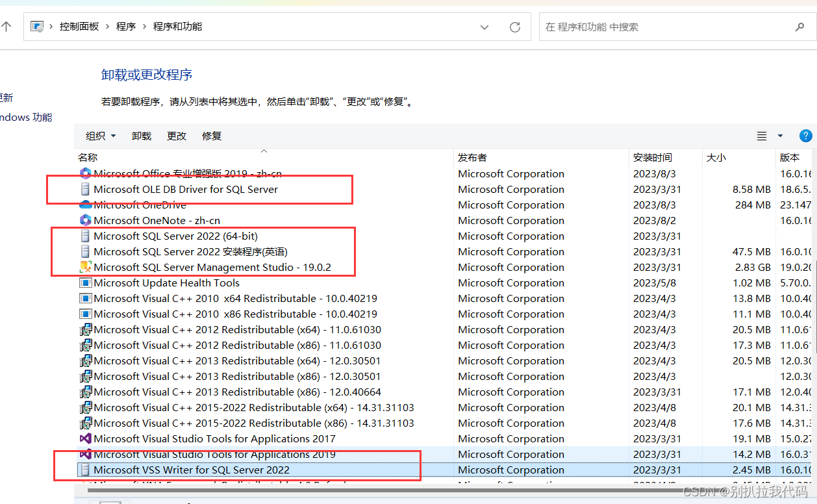Click the 284 MB size cell
This screenshot has height=504, width=817.
(x=753, y=205)
